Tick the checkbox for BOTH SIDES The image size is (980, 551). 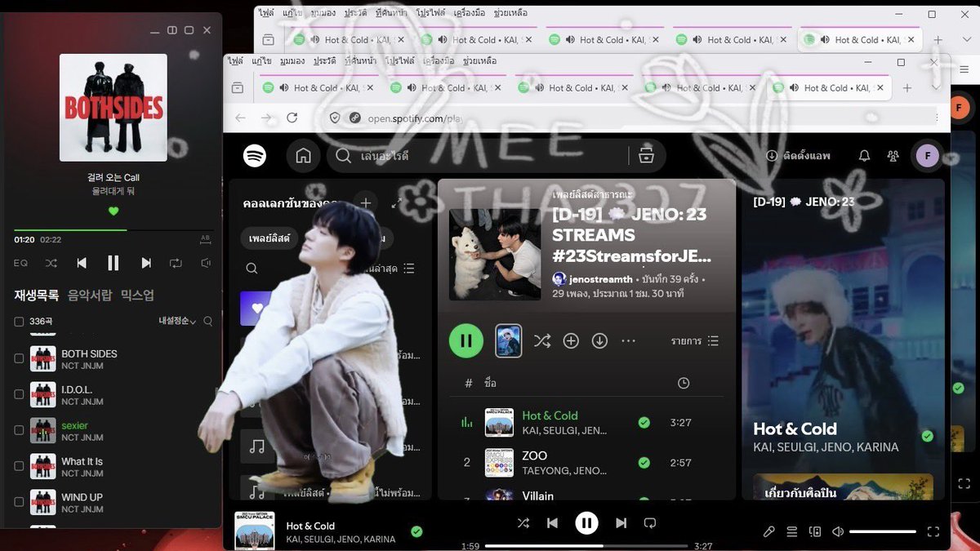coord(20,358)
